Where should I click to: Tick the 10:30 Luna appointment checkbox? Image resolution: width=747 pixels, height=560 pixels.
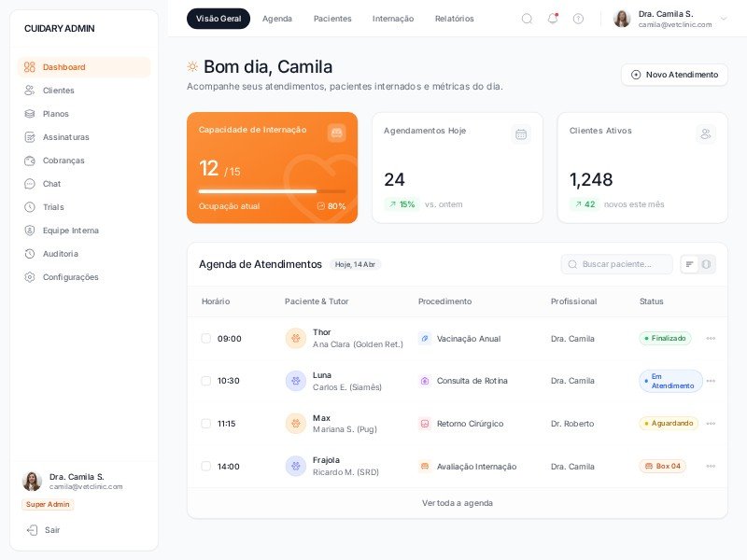pos(206,381)
